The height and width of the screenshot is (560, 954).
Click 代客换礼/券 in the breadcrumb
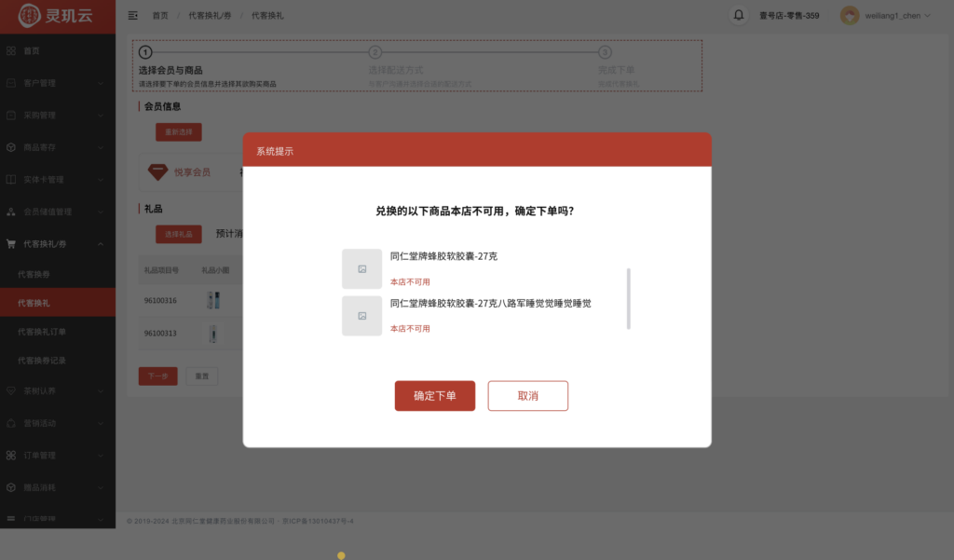tap(210, 16)
